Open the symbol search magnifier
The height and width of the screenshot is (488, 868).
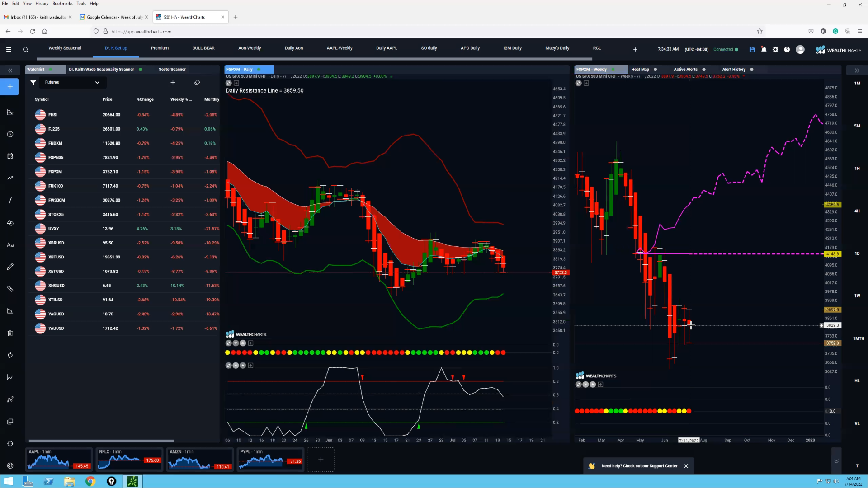(26, 50)
